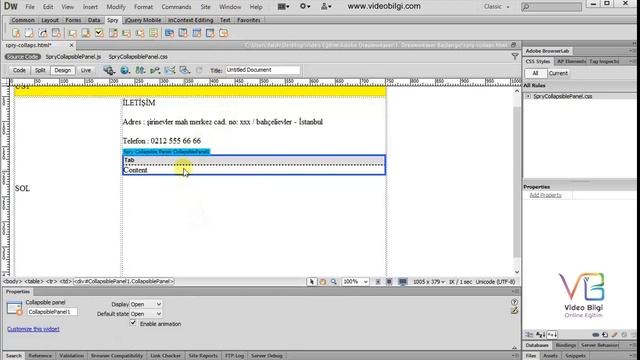Open SpryCollapsiblePanel.js related file
Viewport: 640px width, 360px height.
[x=73, y=57]
